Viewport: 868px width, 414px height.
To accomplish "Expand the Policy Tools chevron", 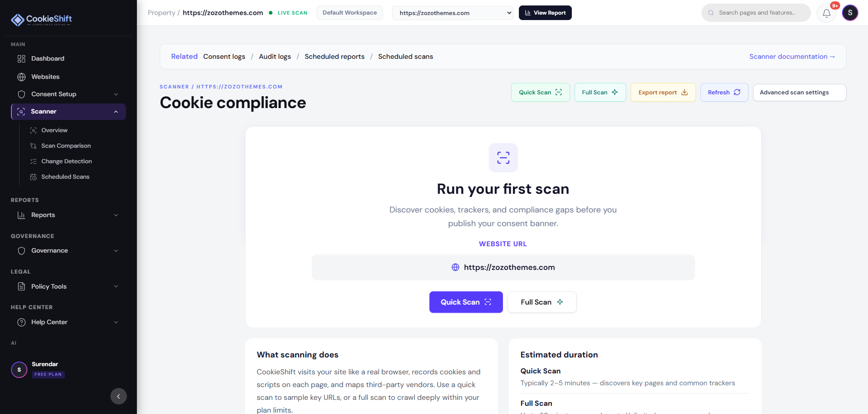I will point(116,286).
